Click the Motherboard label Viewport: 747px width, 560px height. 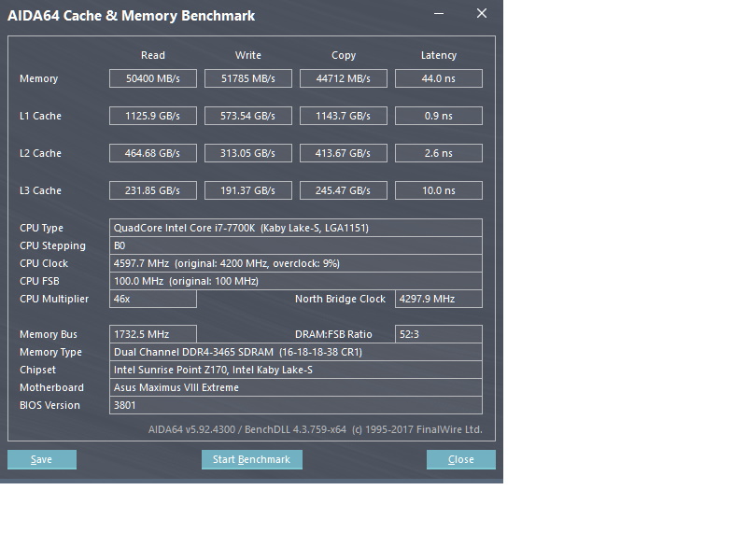pos(51,387)
